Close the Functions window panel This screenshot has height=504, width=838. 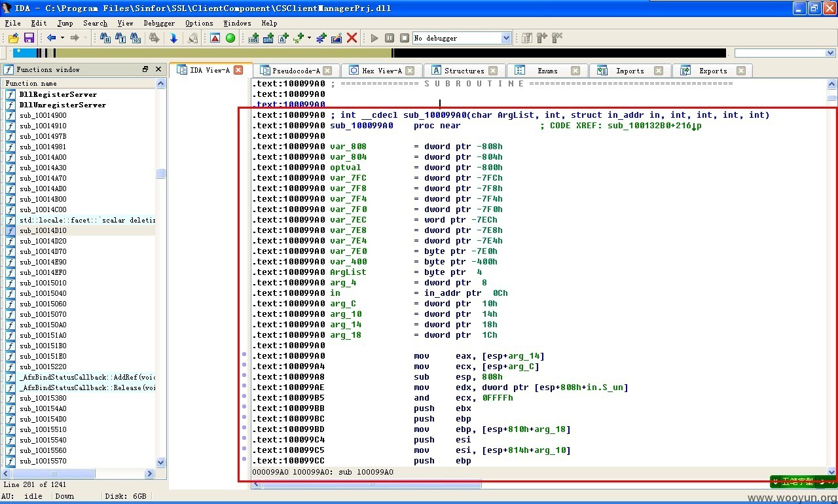(x=158, y=69)
